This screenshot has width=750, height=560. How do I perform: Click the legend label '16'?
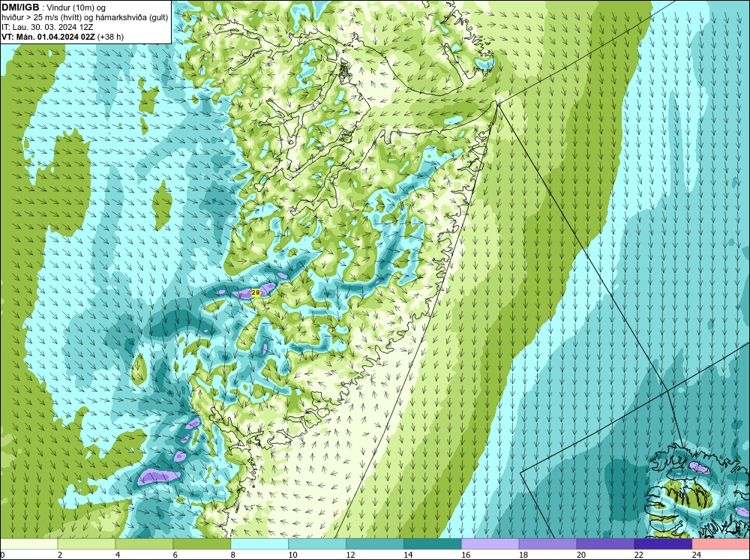[x=466, y=555]
